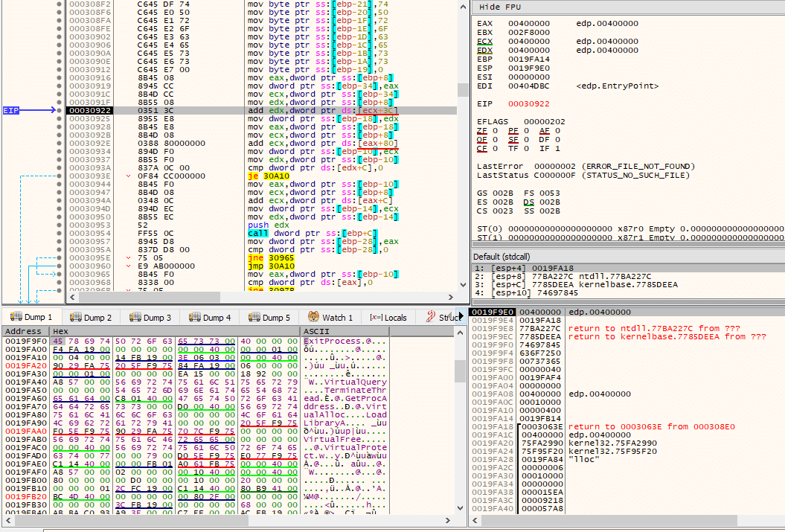Select the EAX register value 00400000
785x532 pixels.
(x=529, y=23)
